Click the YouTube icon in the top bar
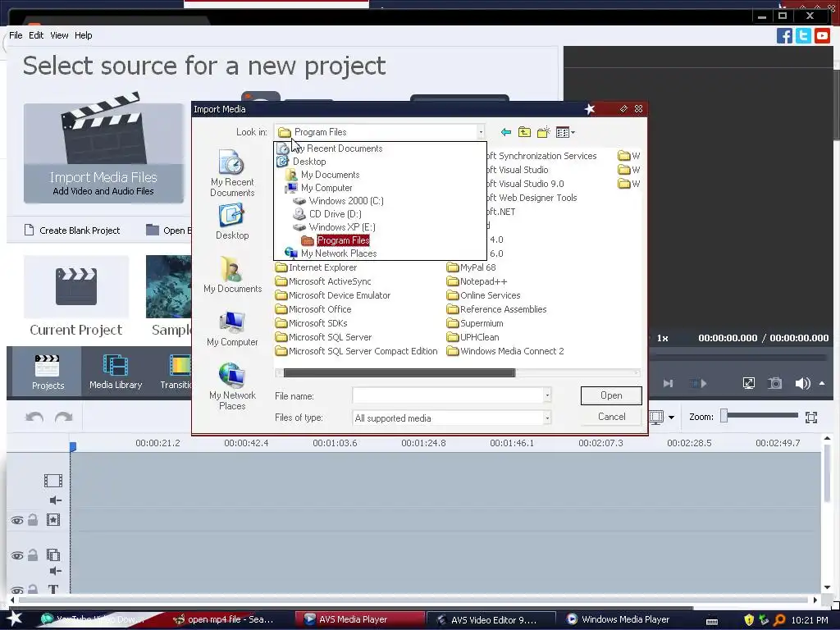This screenshot has height=630, width=840. pyautogui.click(x=822, y=36)
